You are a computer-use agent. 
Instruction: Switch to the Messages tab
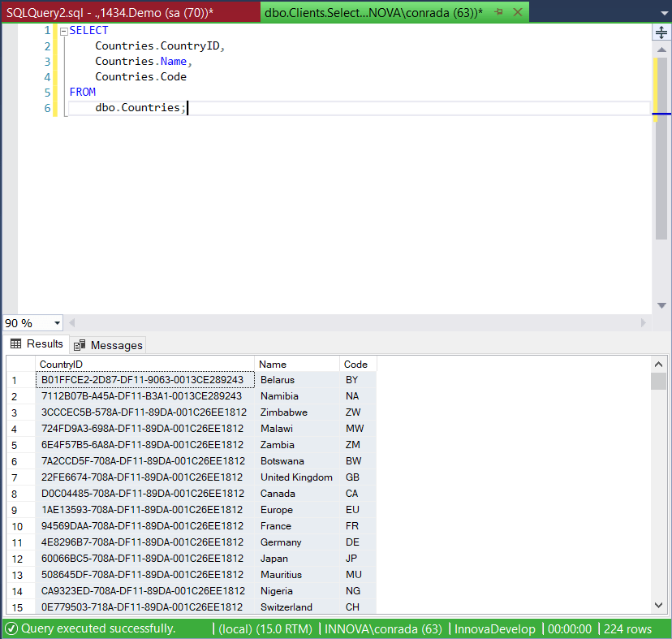pyautogui.click(x=108, y=345)
